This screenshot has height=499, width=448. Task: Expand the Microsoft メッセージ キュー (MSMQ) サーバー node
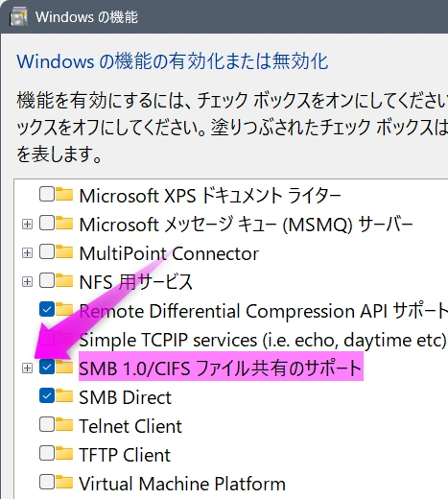point(27,224)
